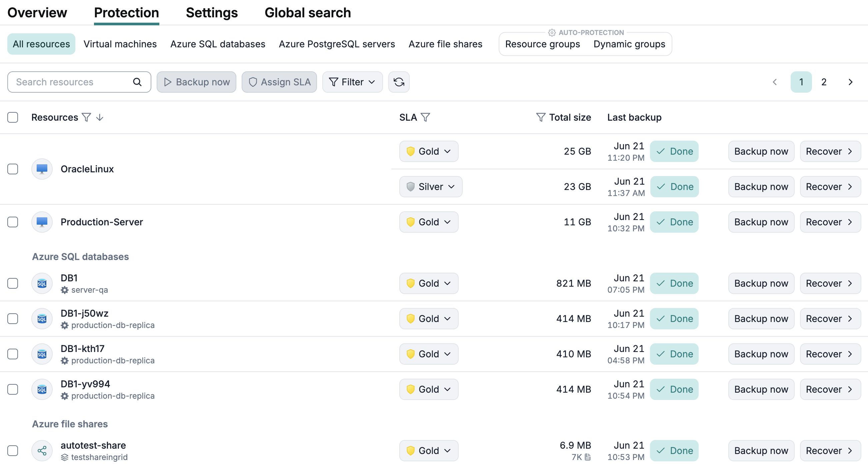Screen dimensions: 868x468
Task: Open OracleLinux Silver SLA dropdown
Action: [x=431, y=187]
